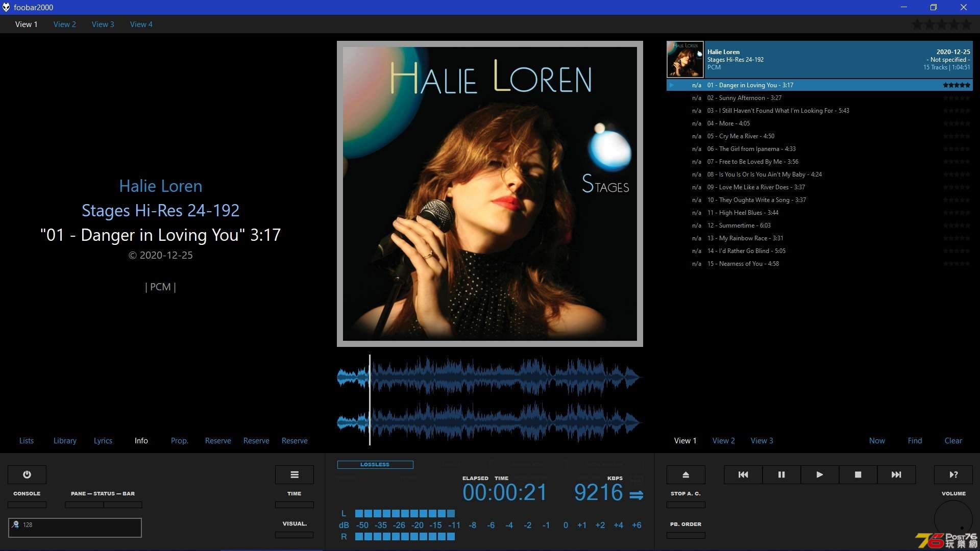Image resolution: width=980 pixels, height=551 pixels.
Task: Click the 9216 kbps readout
Action: 598,492
